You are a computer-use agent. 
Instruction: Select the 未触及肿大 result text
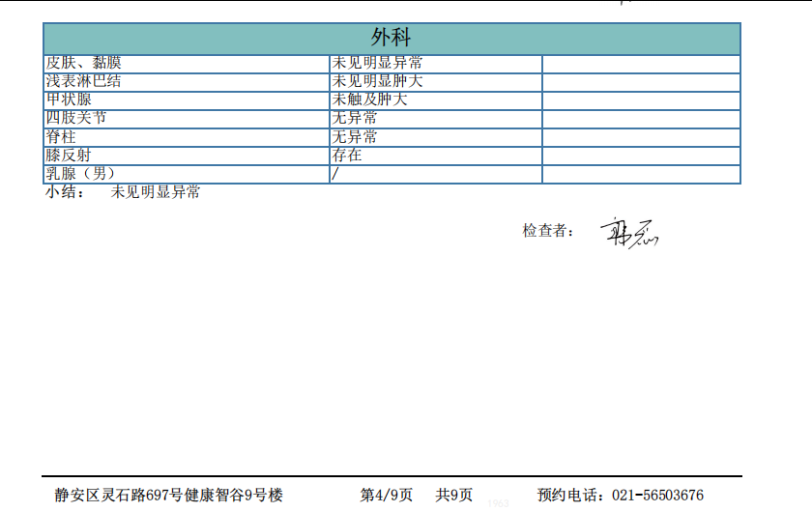click(x=370, y=100)
